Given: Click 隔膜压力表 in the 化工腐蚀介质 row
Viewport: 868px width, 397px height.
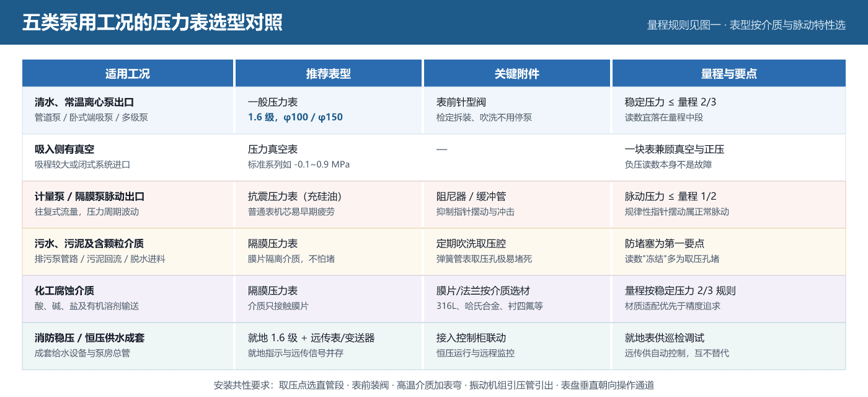Looking at the screenshot, I should [273, 291].
